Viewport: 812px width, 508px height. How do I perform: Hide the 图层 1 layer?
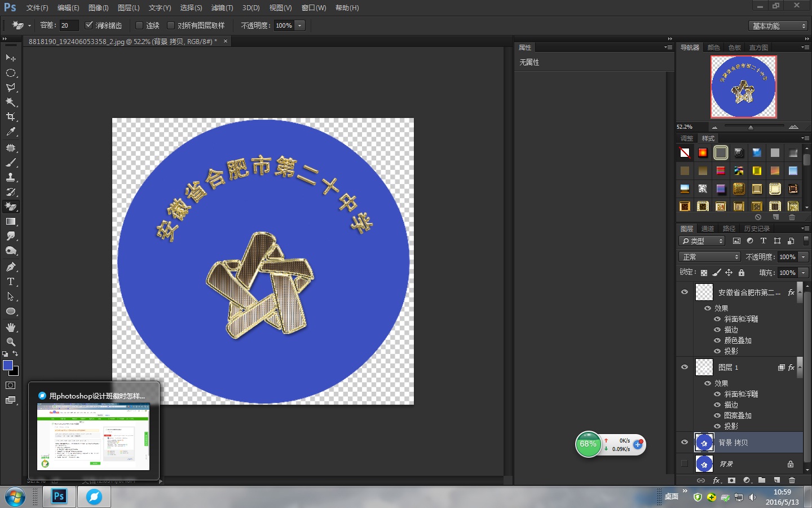click(x=685, y=367)
